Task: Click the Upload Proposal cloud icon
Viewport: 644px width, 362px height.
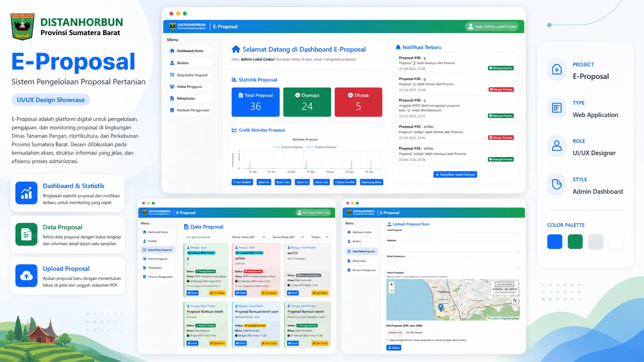Action: coord(26,275)
